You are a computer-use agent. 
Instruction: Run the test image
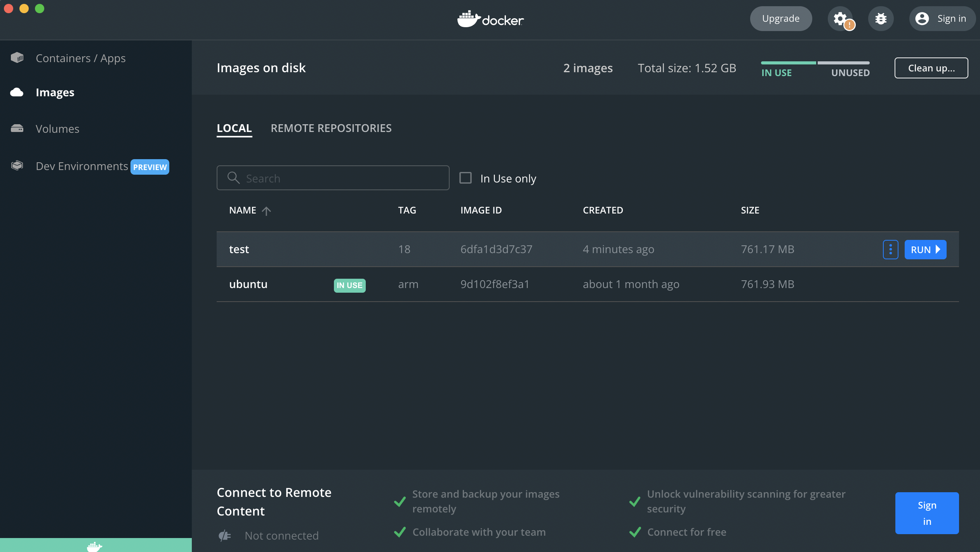tap(925, 249)
